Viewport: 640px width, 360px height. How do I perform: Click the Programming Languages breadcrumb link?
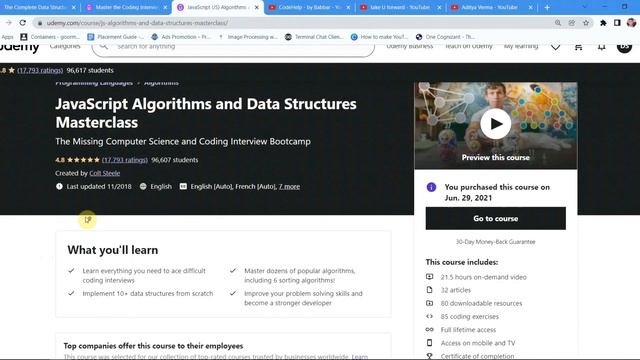(94, 83)
